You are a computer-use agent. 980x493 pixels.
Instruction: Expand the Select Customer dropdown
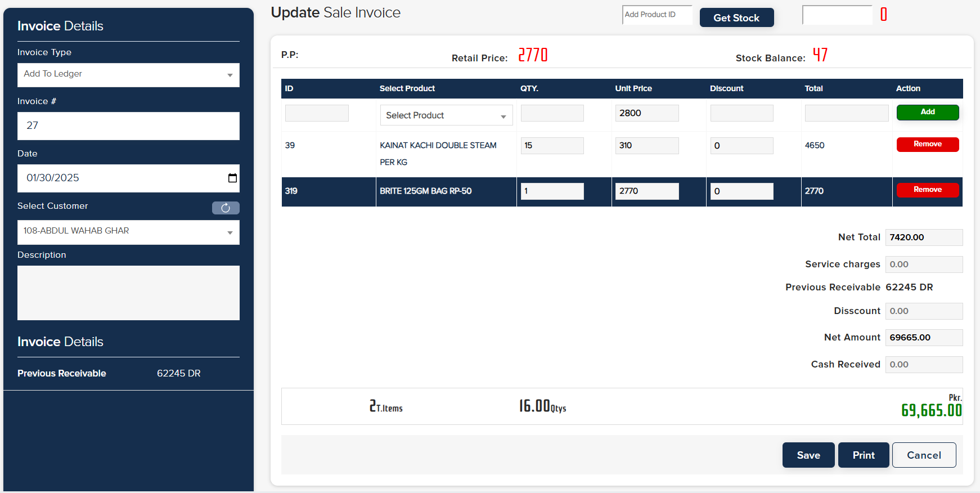128,232
